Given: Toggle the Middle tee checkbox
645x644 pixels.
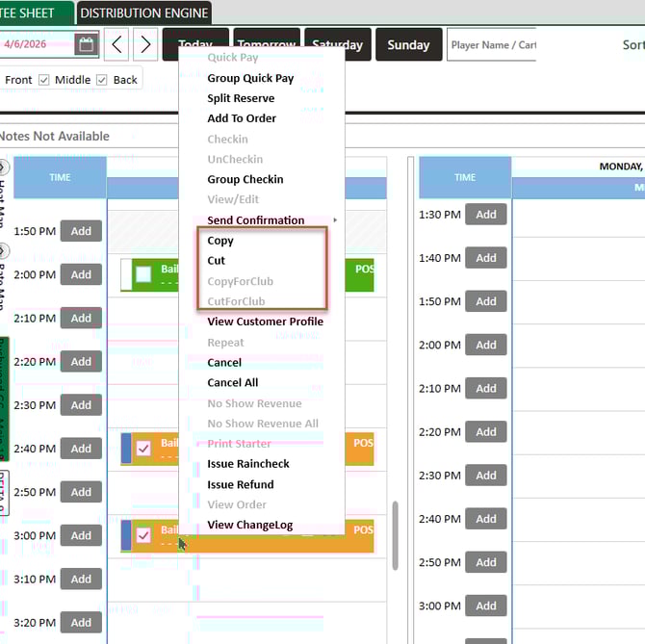Looking at the screenshot, I should (43, 80).
